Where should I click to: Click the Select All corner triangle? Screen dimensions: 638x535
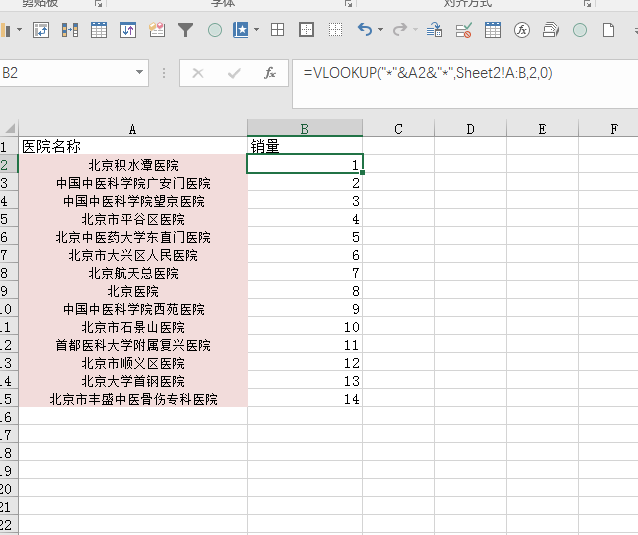pyautogui.click(x=10, y=128)
